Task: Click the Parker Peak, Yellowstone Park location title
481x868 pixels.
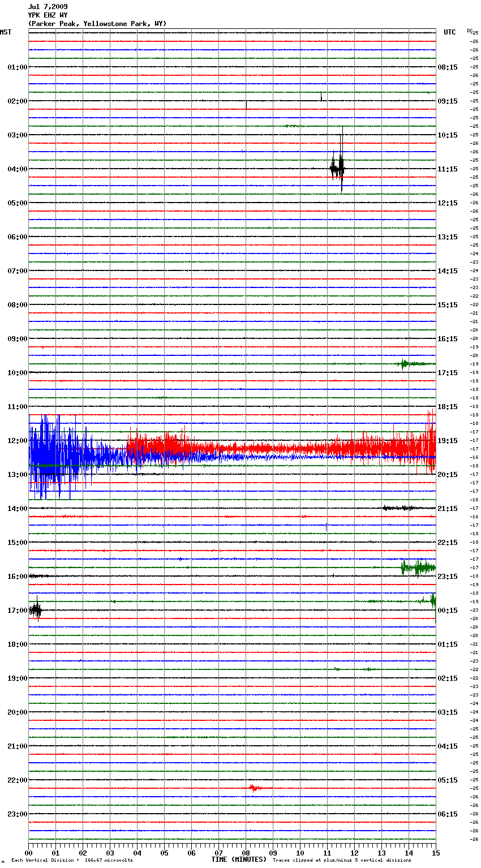Action: pyautogui.click(x=97, y=24)
